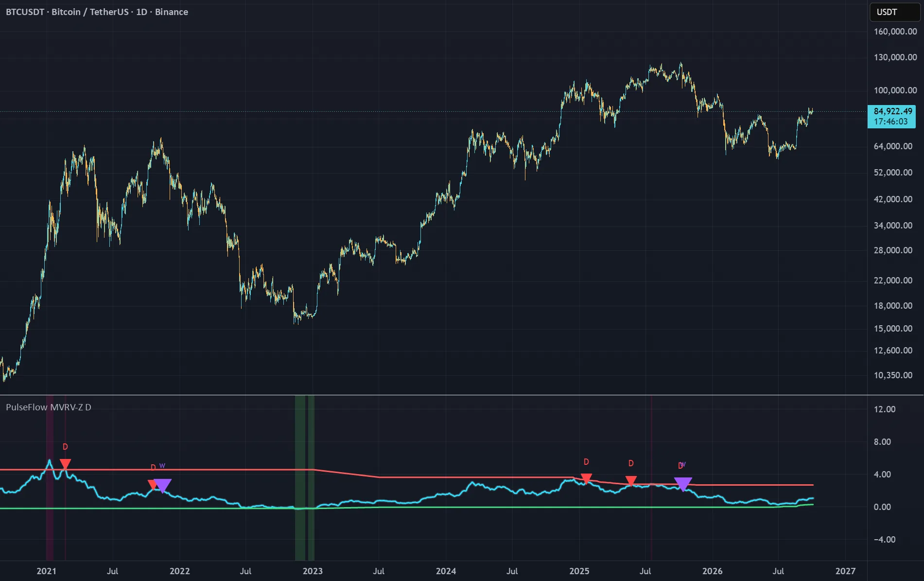Click the 64,000.00 price axis label
This screenshot has height=581, width=924.
click(x=893, y=146)
